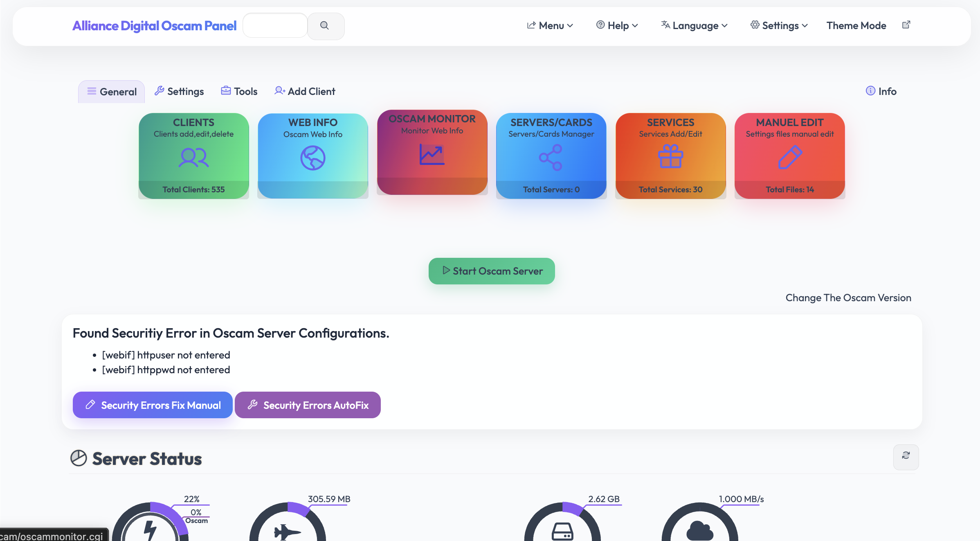The width and height of the screenshot is (980, 541).
Task: Click the search input field
Action: click(x=275, y=25)
